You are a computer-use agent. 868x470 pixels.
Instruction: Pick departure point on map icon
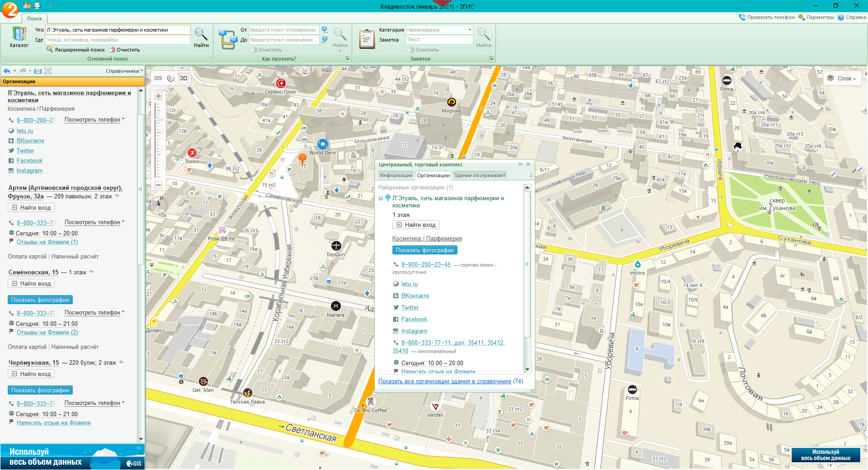click(x=325, y=30)
